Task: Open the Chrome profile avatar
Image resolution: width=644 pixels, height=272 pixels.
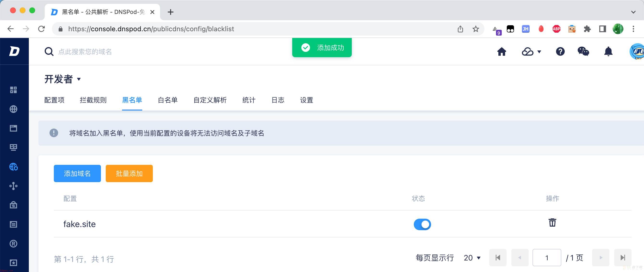Action: point(618,29)
